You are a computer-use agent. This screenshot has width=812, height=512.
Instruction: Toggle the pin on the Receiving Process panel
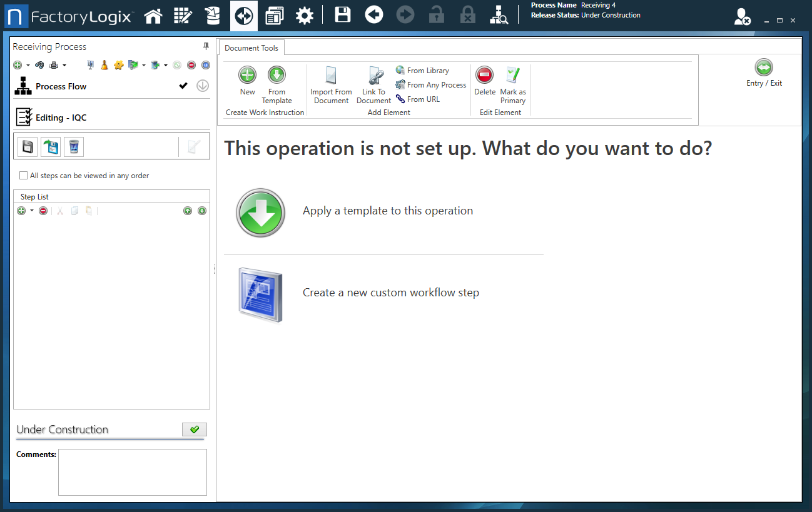205,46
